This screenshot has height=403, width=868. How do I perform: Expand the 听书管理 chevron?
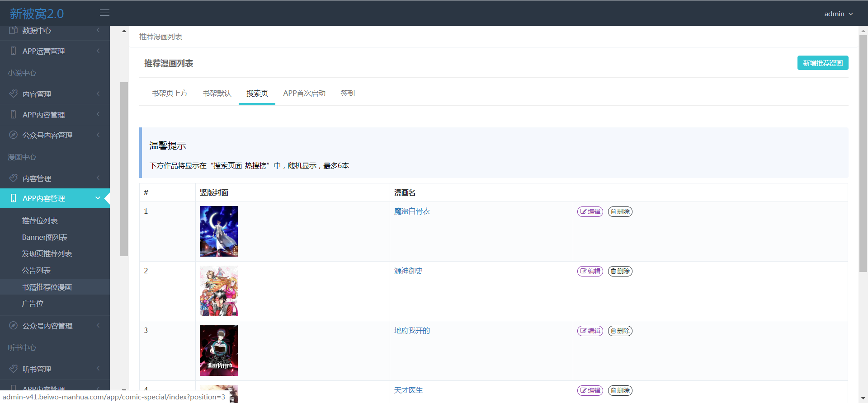point(98,369)
